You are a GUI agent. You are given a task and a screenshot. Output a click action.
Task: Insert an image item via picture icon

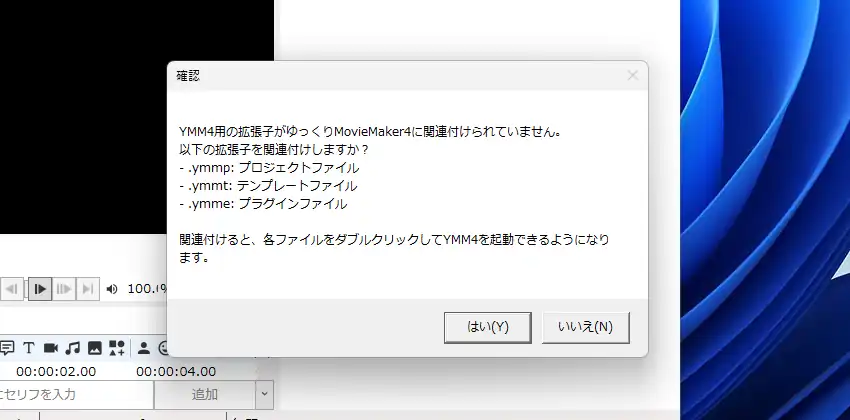[x=95, y=348]
